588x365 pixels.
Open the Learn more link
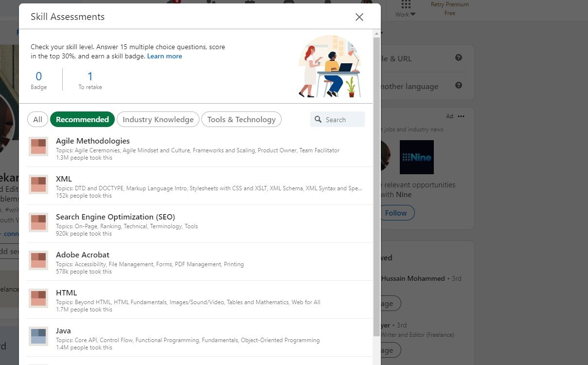[x=164, y=56]
